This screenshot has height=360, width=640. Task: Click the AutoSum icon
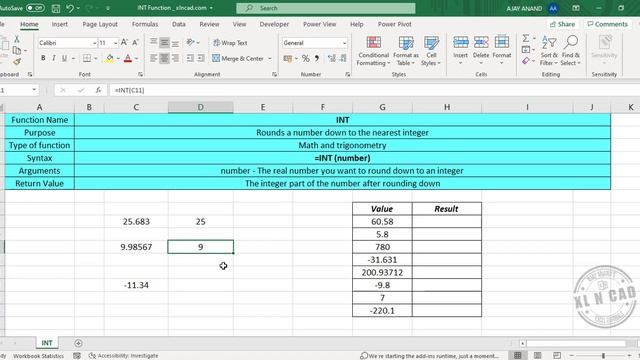point(526,38)
